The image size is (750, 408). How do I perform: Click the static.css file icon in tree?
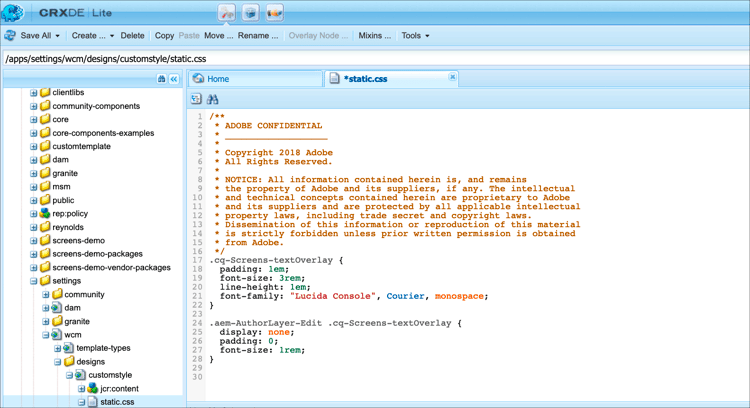point(93,402)
